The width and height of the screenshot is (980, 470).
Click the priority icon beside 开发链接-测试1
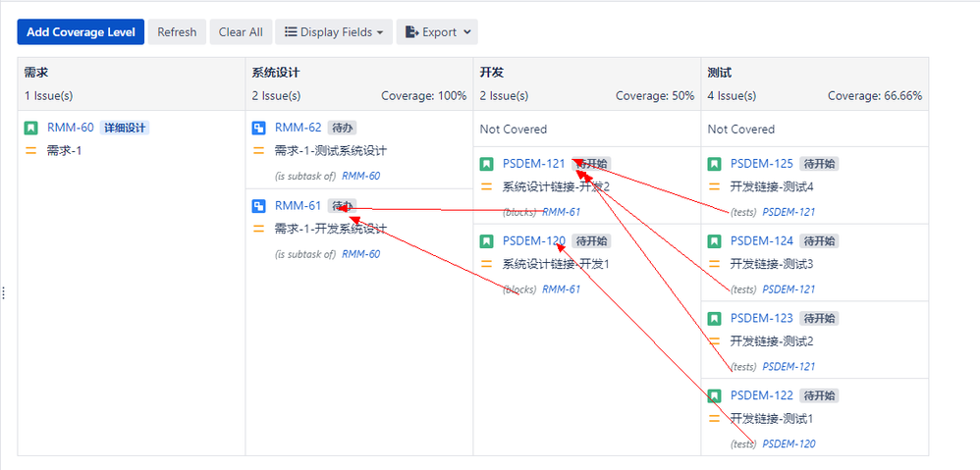tap(714, 418)
